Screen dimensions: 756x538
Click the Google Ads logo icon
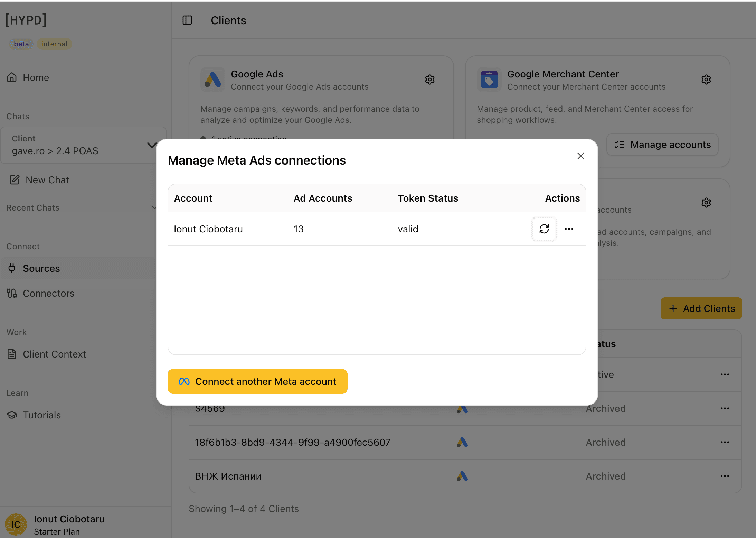tap(213, 80)
